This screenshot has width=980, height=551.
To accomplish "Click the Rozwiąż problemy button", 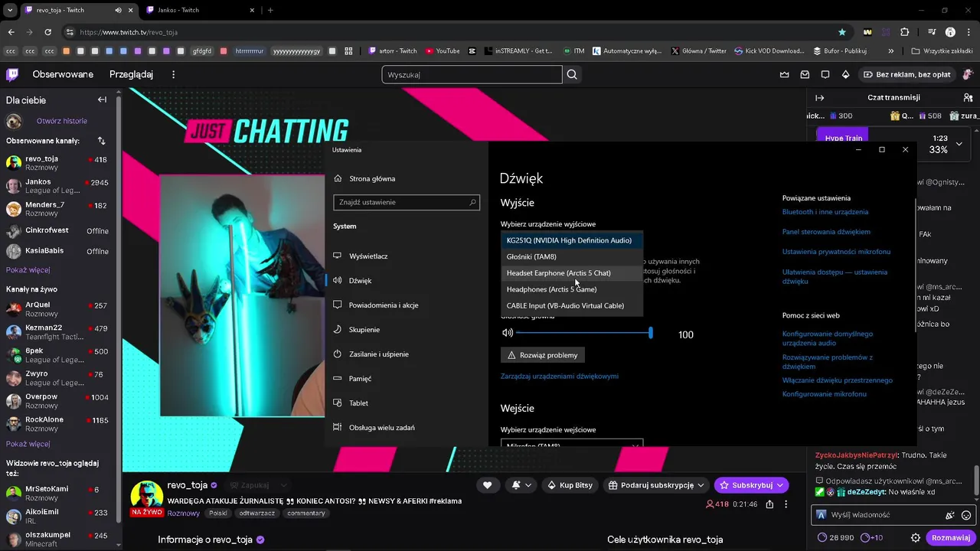I will coord(543,355).
